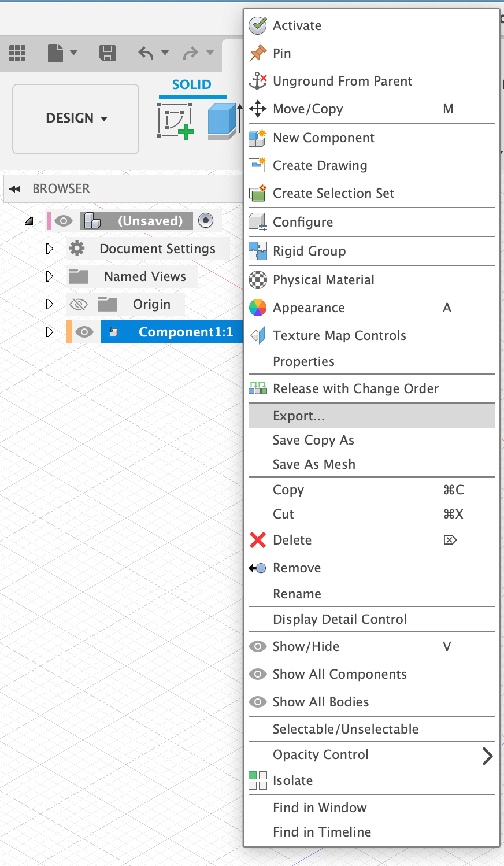Image resolution: width=504 pixels, height=866 pixels.
Task: Open the Opacity Control submenu chevron
Action: (487, 756)
